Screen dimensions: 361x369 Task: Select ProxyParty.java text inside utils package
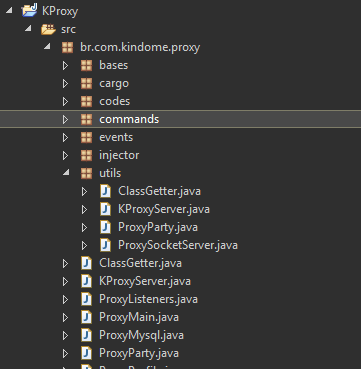tap(158, 228)
